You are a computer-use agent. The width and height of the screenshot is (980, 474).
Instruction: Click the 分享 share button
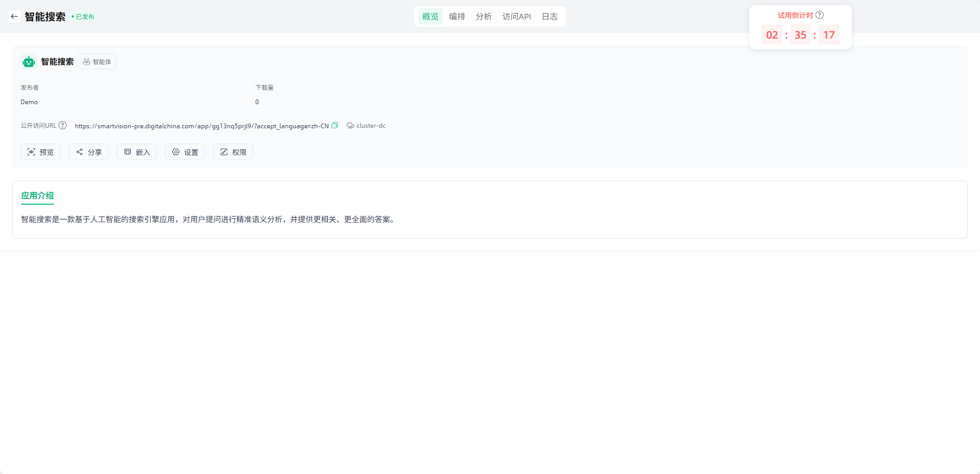(x=89, y=152)
